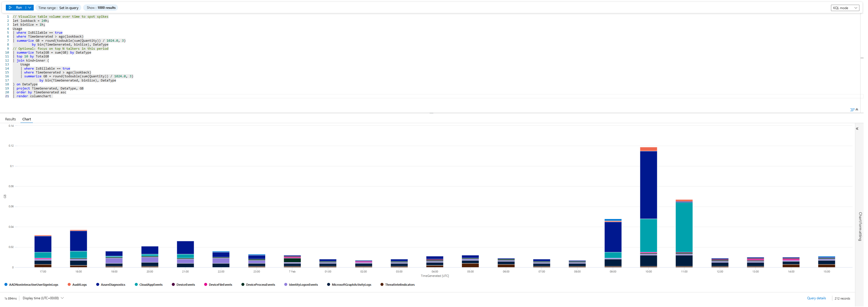Click the DeviceFileEvents legend pink dot

tap(206, 285)
